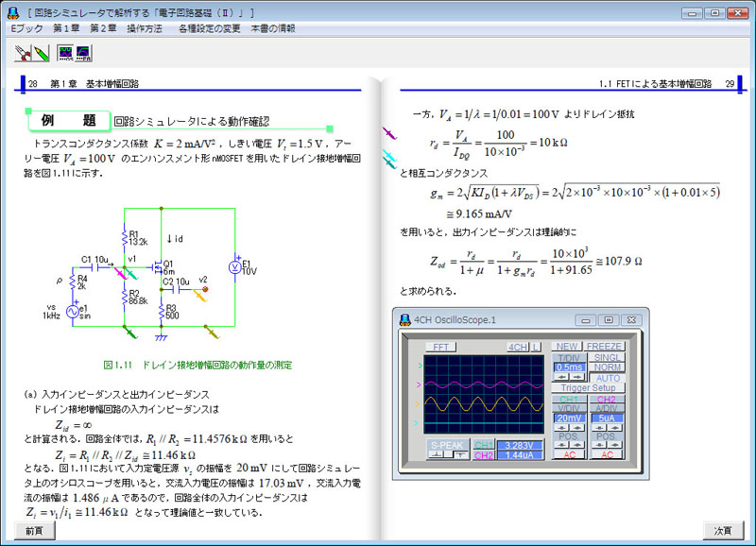Pick the cyan probe beside right page
Viewport: 756px width, 546px height.
pyautogui.click(x=389, y=155)
